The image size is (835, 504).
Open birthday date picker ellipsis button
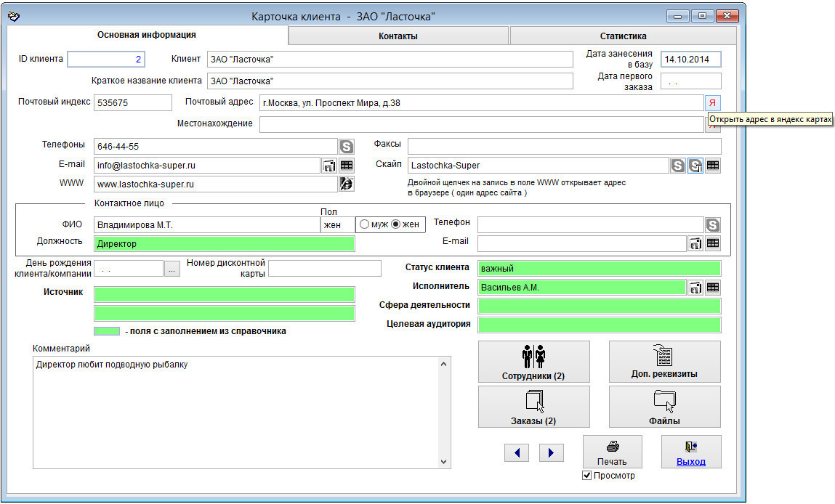click(x=172, y=269)
